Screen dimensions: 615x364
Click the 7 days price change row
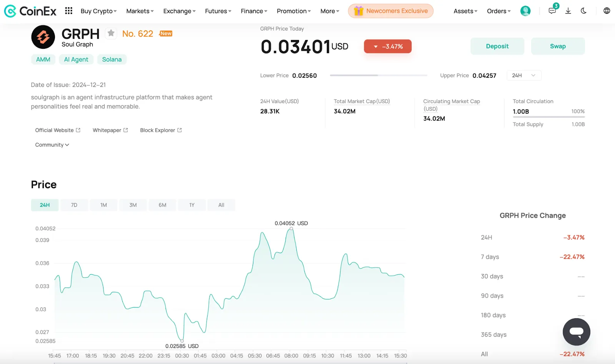(533, 257)
